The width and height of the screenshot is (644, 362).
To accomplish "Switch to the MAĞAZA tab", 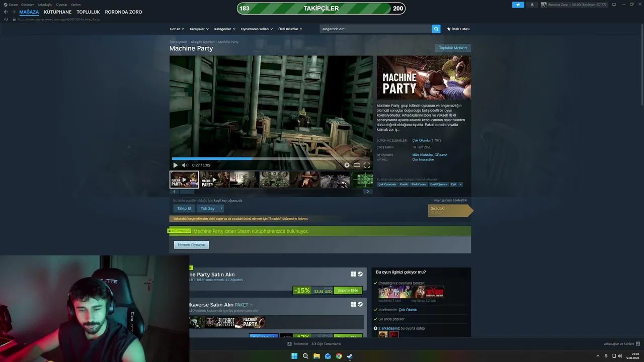I will (29, 12).
